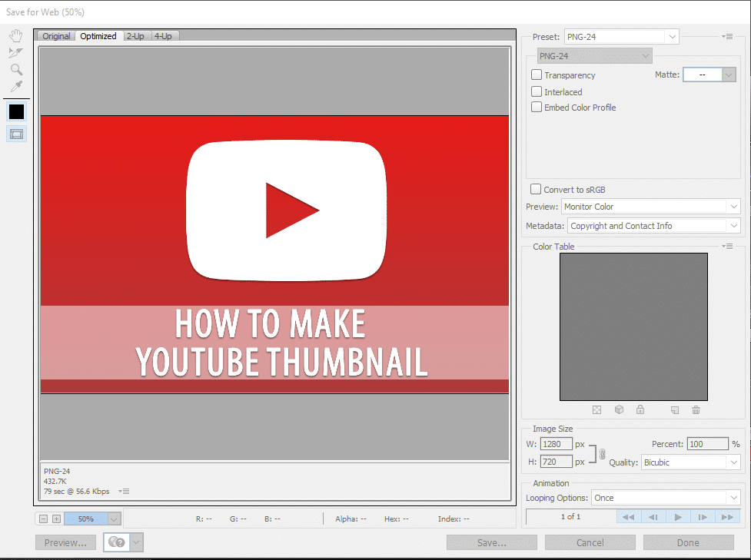Open the Matte color dropdown
Viewport: 751px width, 560px height.
[729, 75]
